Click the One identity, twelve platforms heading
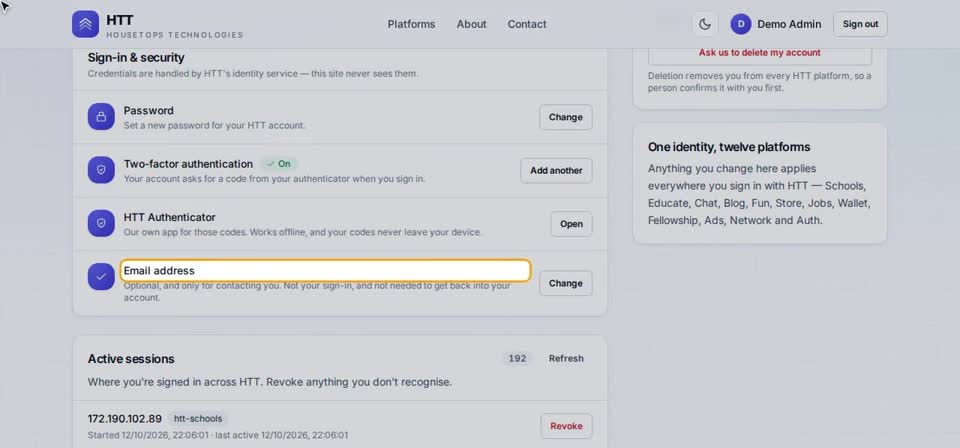The height and width of the screenshot is (448, 960). point(729,147)
